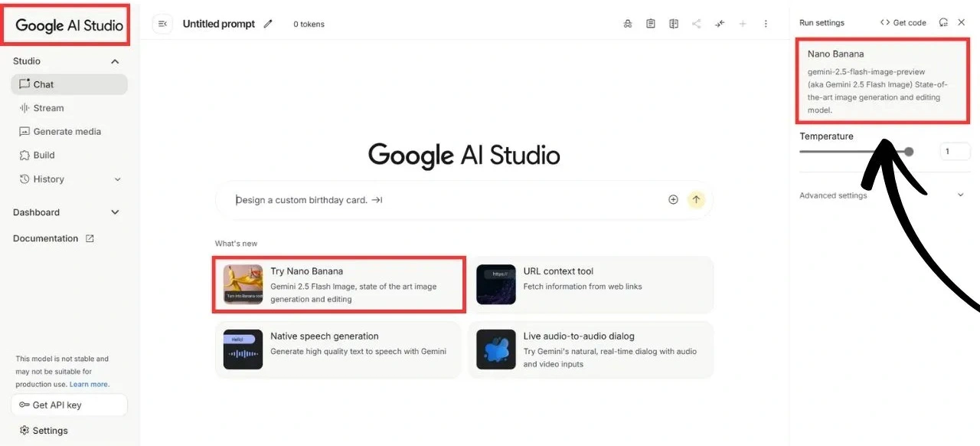This screenshot has width=980, height=446.
Task: Click the yellow run arrow button
Action: point(696,199)
